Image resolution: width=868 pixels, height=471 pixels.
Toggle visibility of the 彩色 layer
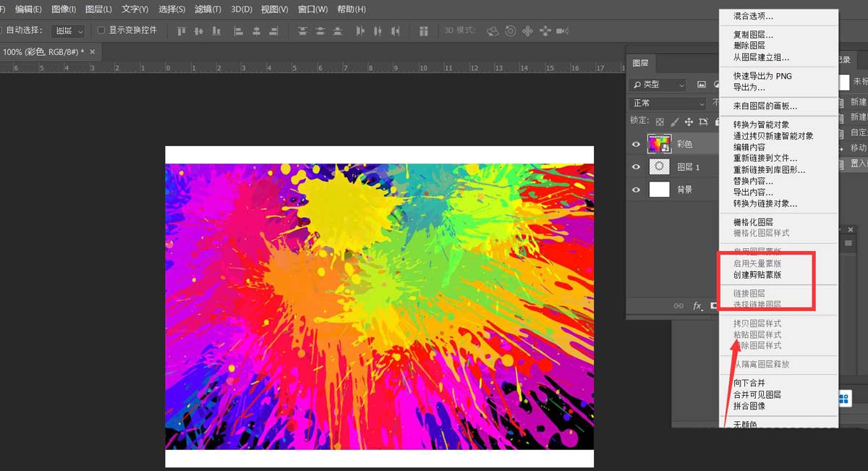(637, 144)
